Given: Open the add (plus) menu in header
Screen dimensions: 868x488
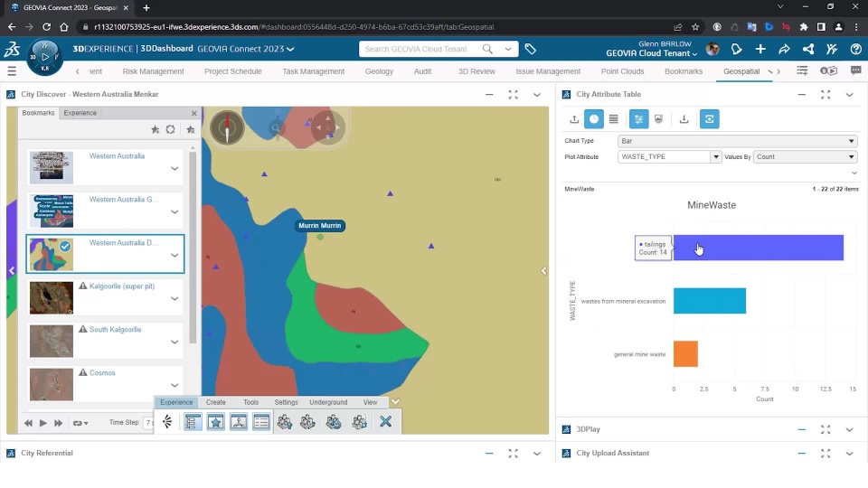Looking at the screenshot, I should coord(760,49).
